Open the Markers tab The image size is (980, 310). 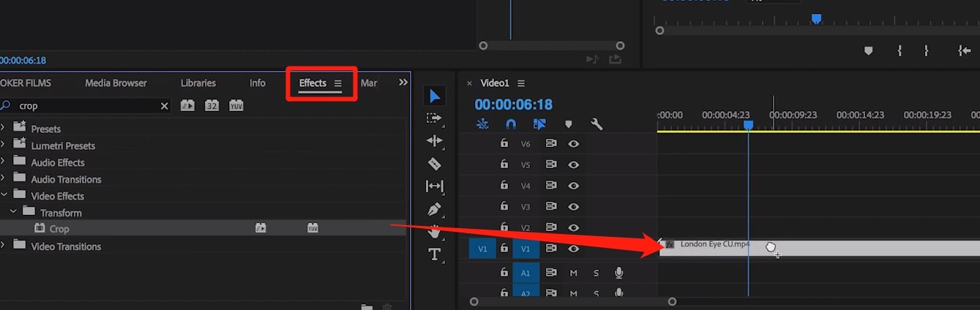[369, 83]
